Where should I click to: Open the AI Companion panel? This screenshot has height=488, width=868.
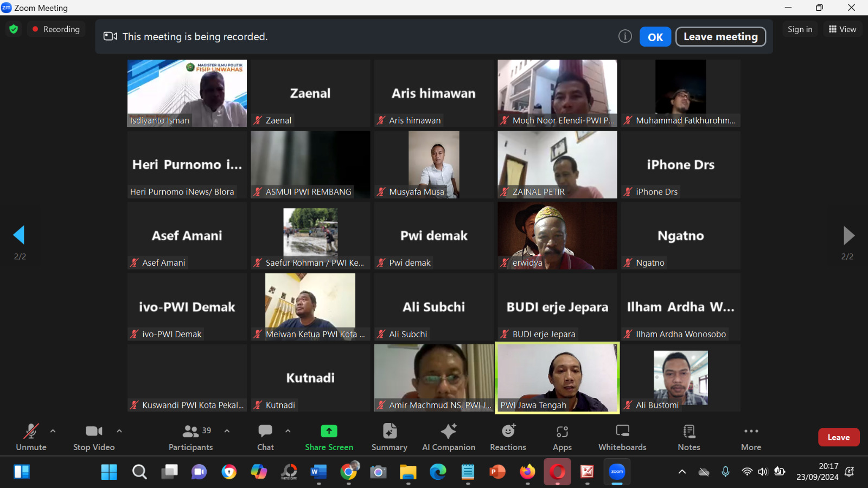449,437
